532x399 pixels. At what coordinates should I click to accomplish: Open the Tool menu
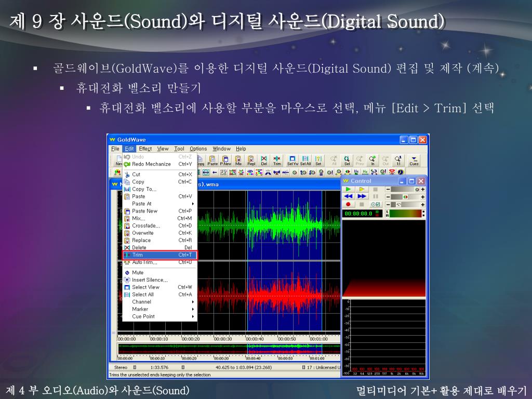pos(179,149)
